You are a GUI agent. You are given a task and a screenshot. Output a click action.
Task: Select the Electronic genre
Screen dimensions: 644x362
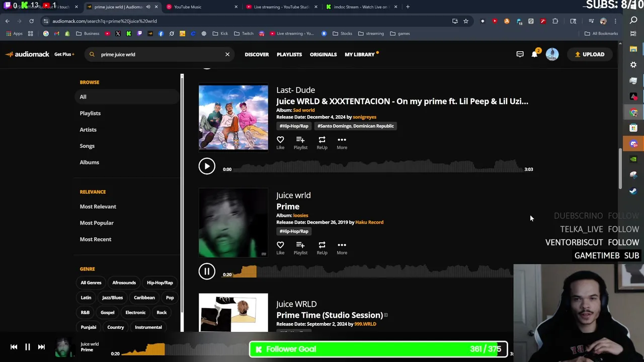click(x=135, y=312)
